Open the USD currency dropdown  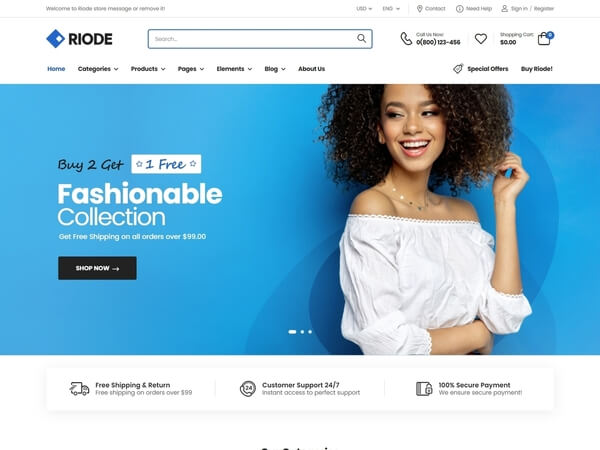(x=364, y=8)
